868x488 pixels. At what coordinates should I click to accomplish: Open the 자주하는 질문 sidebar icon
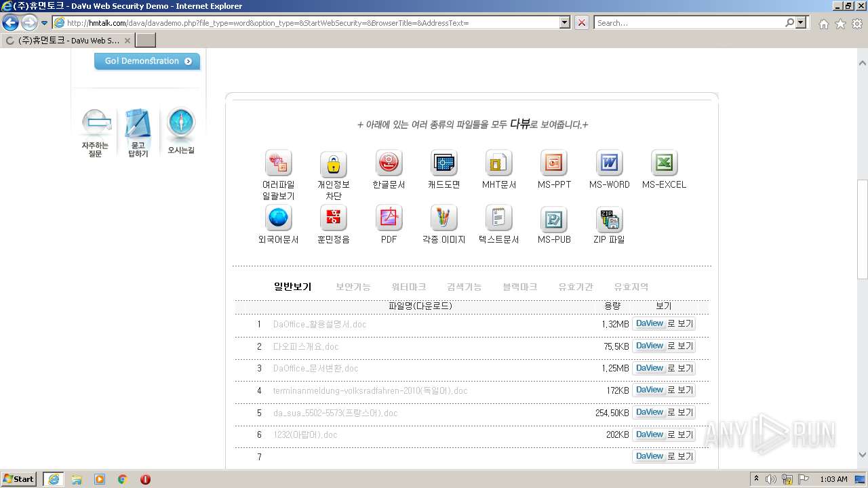click(x=96, y=132)
